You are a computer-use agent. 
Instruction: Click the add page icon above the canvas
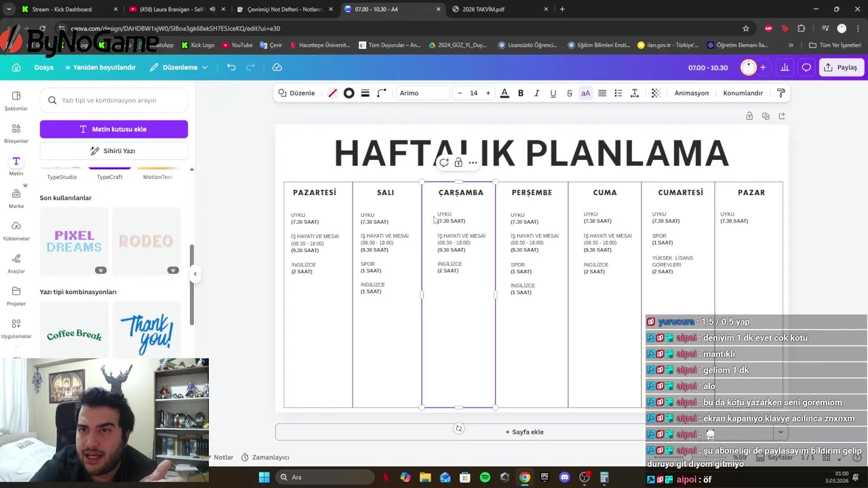click(x=782, y=116)
